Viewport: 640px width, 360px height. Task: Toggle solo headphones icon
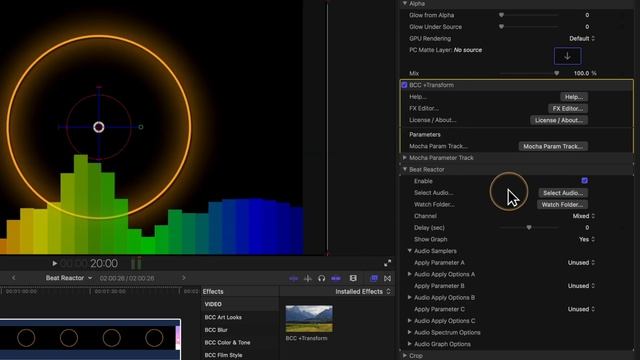[x=322, y=278]
